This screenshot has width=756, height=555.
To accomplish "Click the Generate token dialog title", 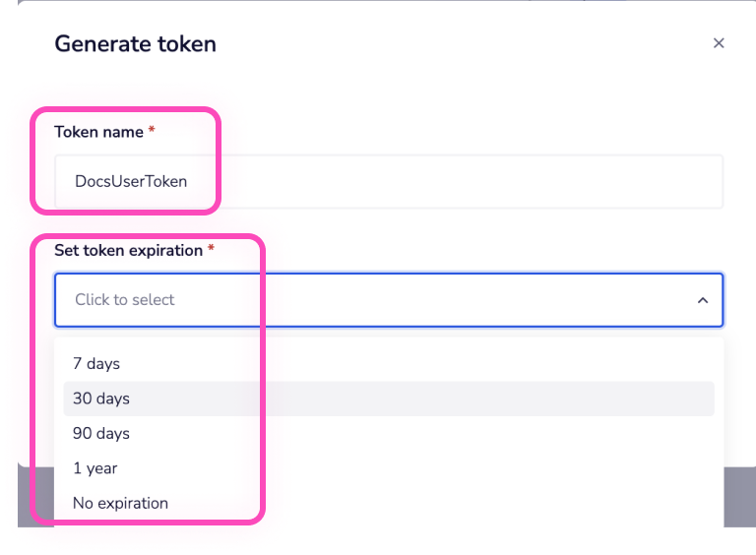I will coord(135,44).
